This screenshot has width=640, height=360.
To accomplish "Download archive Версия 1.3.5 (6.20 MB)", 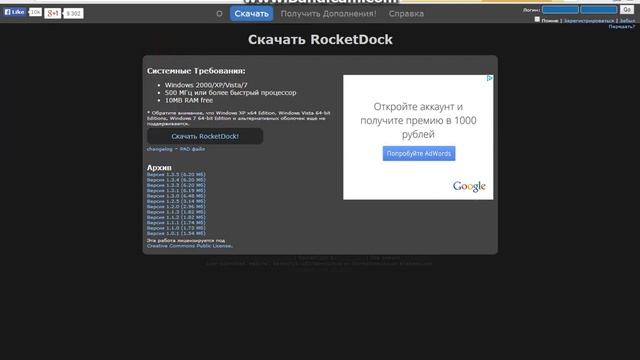I will (176, 175).
